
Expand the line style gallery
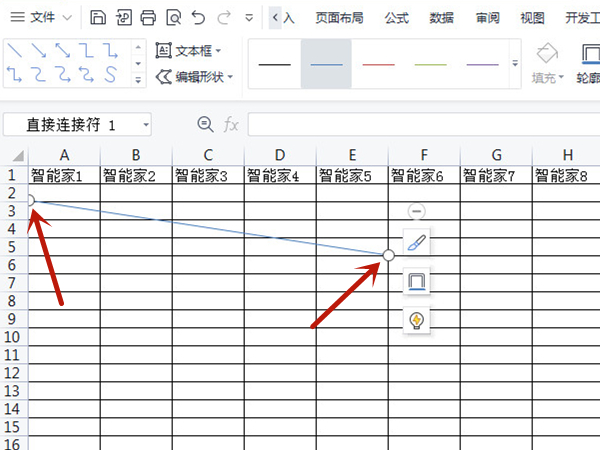pos(516,64)
